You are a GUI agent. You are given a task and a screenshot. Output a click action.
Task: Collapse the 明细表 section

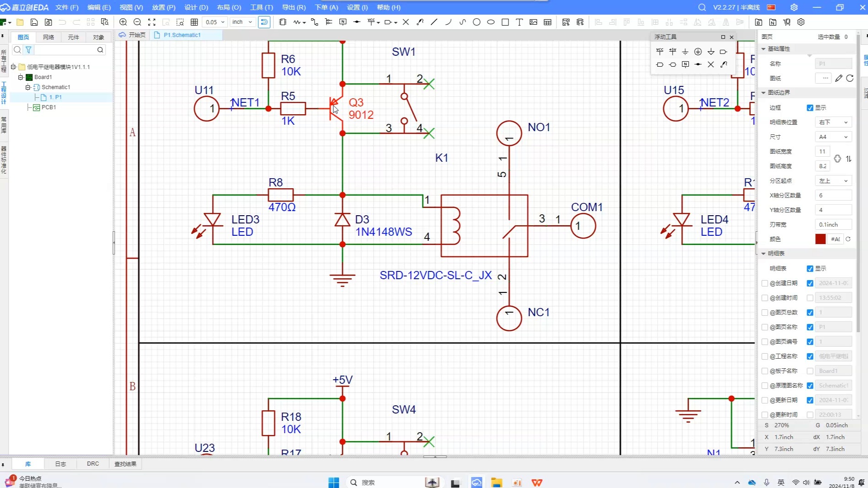763,253
